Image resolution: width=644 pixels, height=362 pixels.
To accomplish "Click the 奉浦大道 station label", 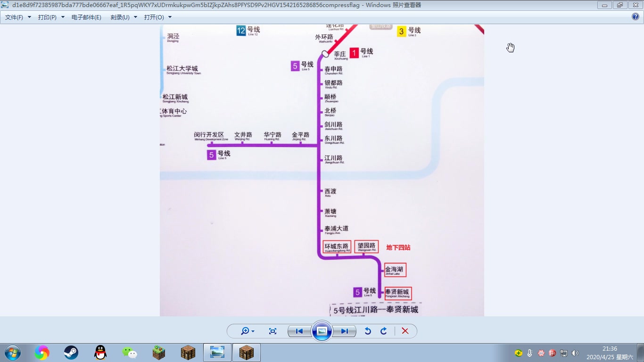I will pos(337,230).
